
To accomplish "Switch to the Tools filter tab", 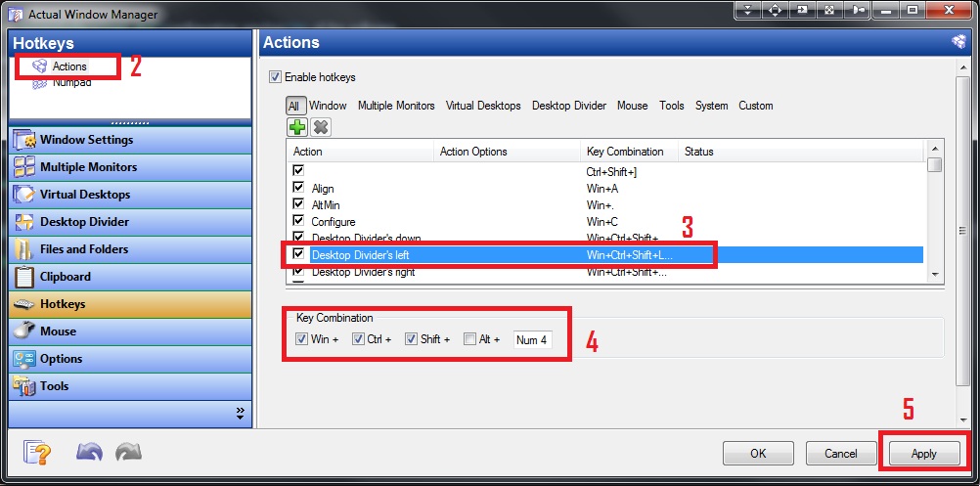I will tap(672, 106).
